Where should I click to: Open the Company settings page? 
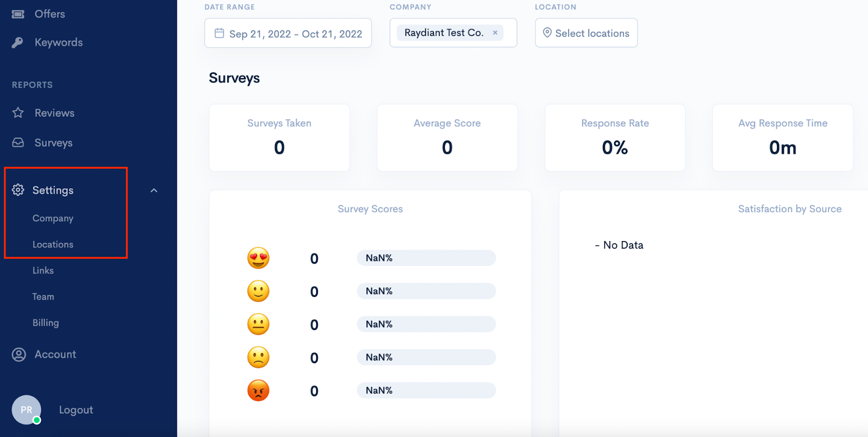tap(53, 218)
